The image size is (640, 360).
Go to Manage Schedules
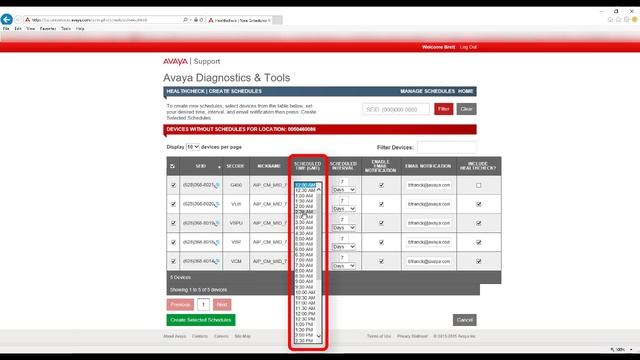[427, 91]
